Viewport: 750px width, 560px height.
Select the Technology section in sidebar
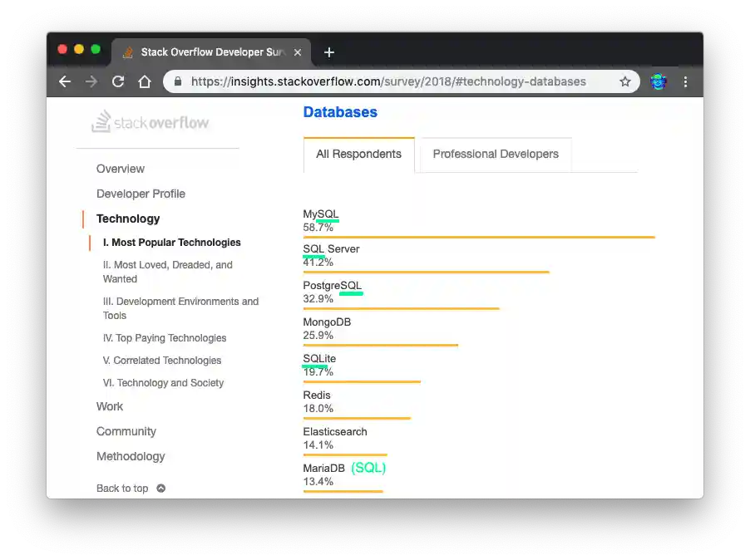(128, 219)
